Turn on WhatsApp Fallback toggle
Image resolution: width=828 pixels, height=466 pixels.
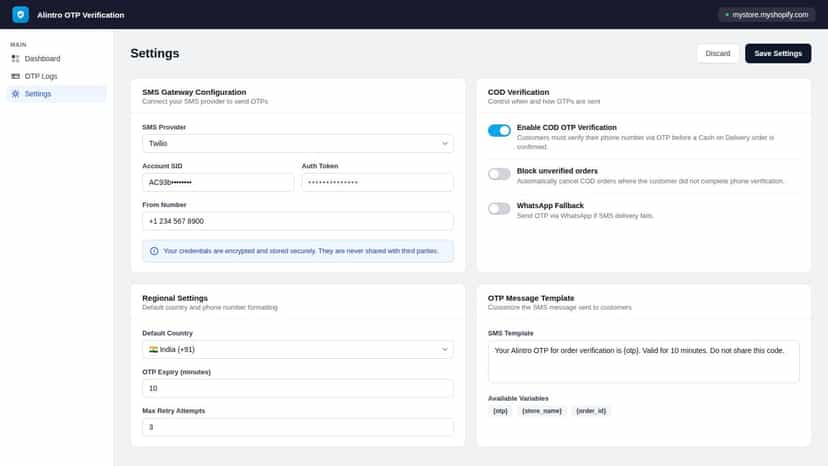click(x=499, y=209)
